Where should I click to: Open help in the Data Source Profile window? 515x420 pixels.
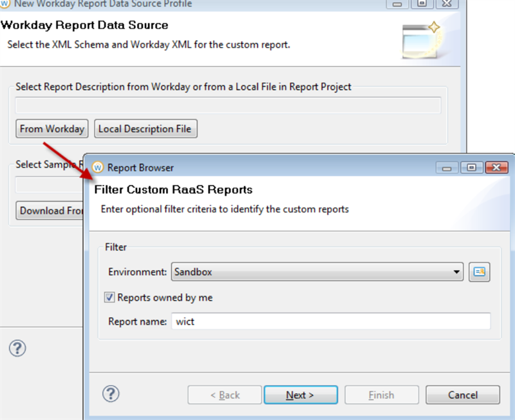coord(17,348)
